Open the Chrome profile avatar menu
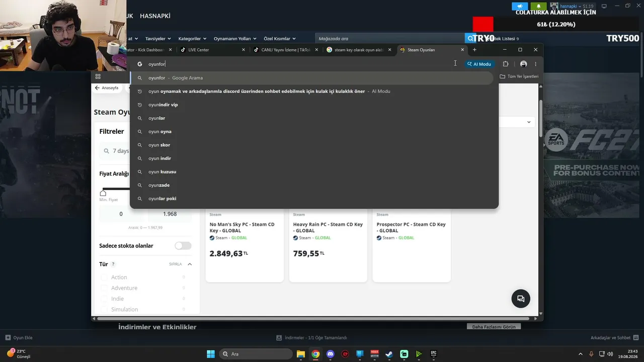The height and width of the screenshot is (362, 644). click(x=524, y=64)
